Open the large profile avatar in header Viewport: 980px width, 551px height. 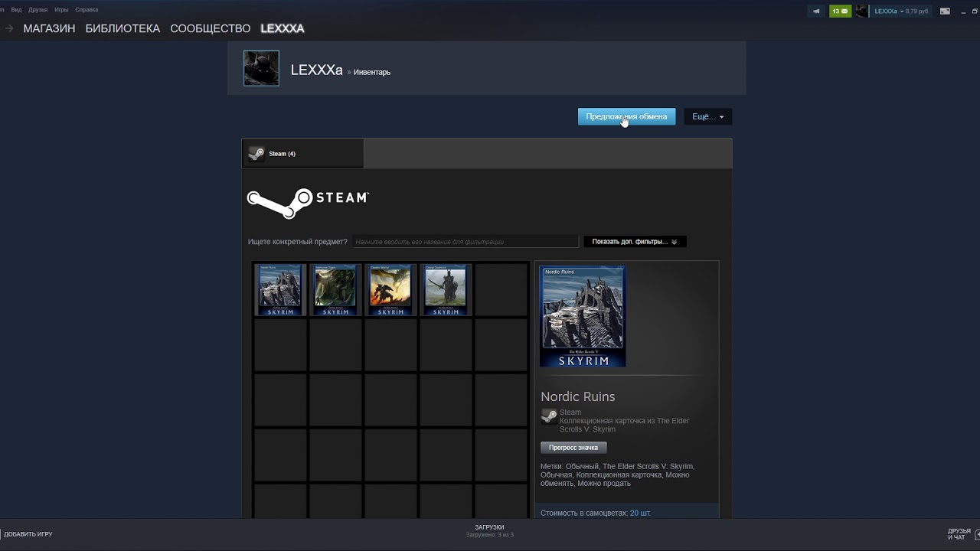pos(261,68)
